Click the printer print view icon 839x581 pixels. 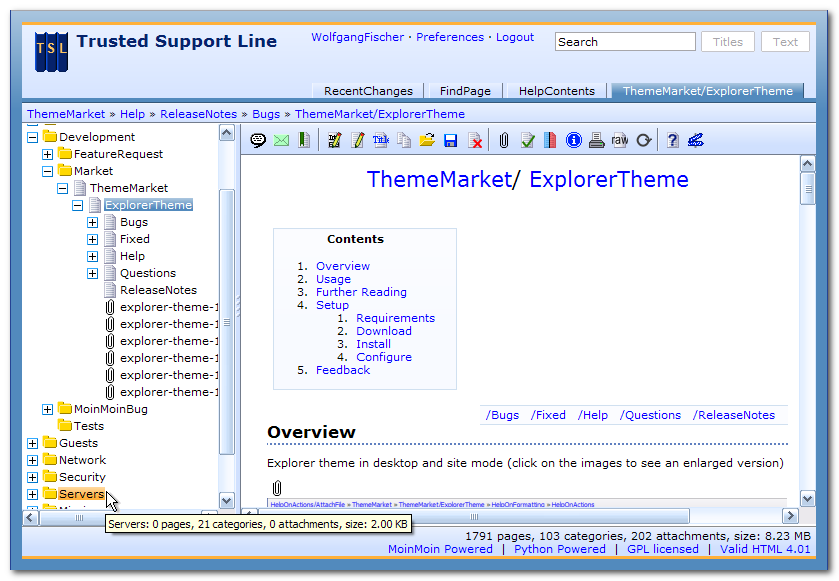pos(596,140)
